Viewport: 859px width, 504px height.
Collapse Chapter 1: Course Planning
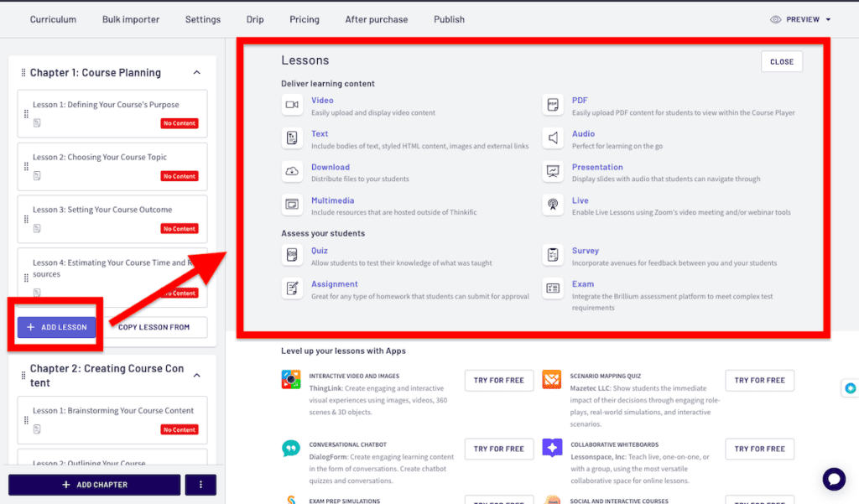click(196, 73)
